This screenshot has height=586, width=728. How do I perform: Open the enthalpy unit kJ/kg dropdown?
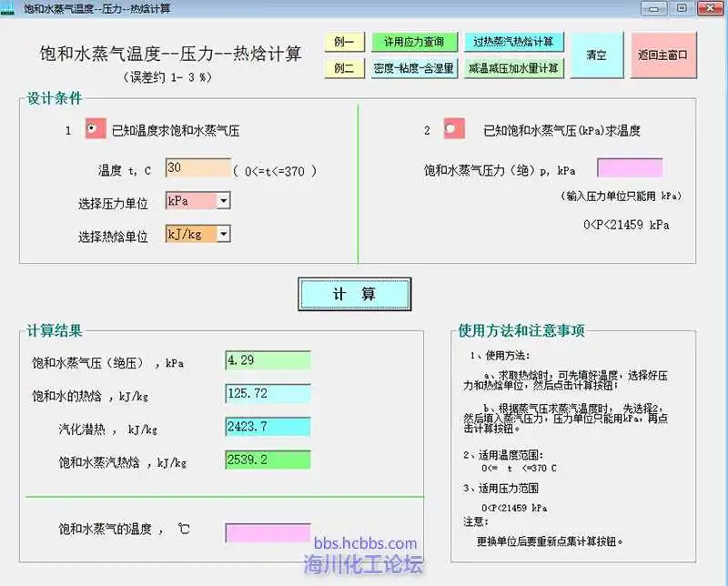point(224,234)
